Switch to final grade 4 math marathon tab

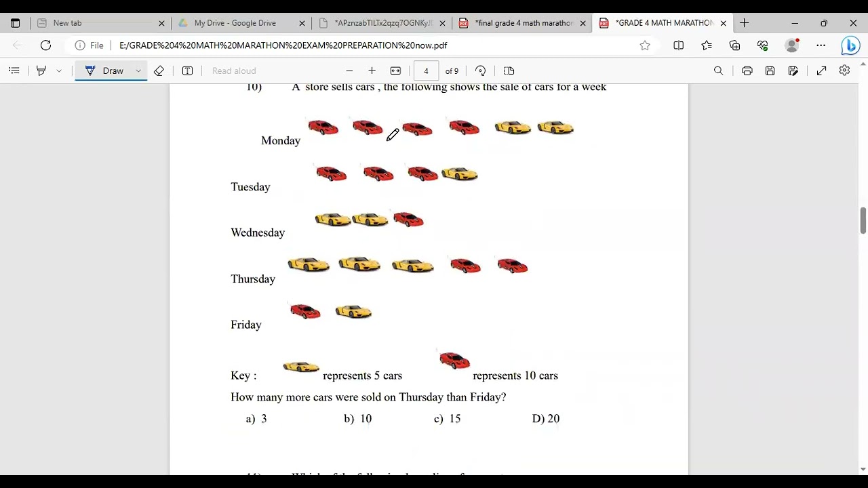click(521, 23)
